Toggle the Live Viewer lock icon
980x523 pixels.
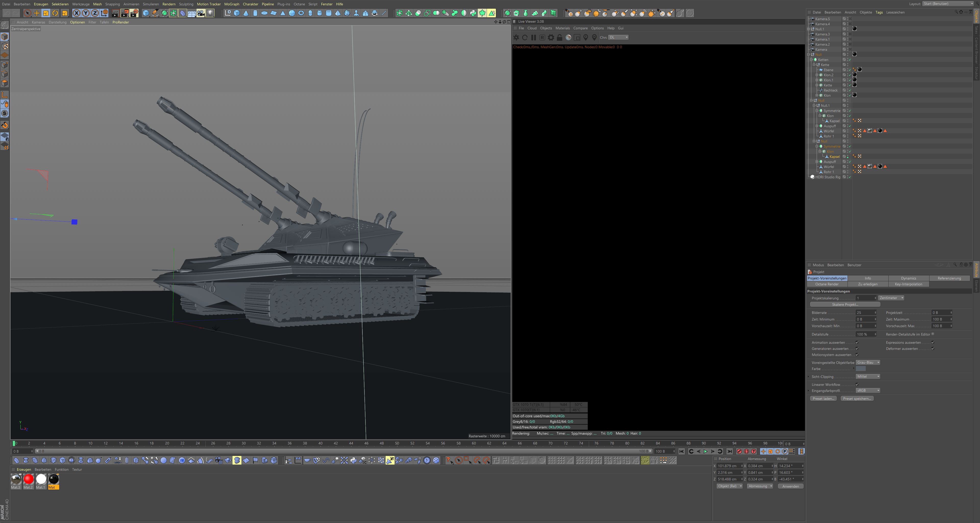coord(559,37)
